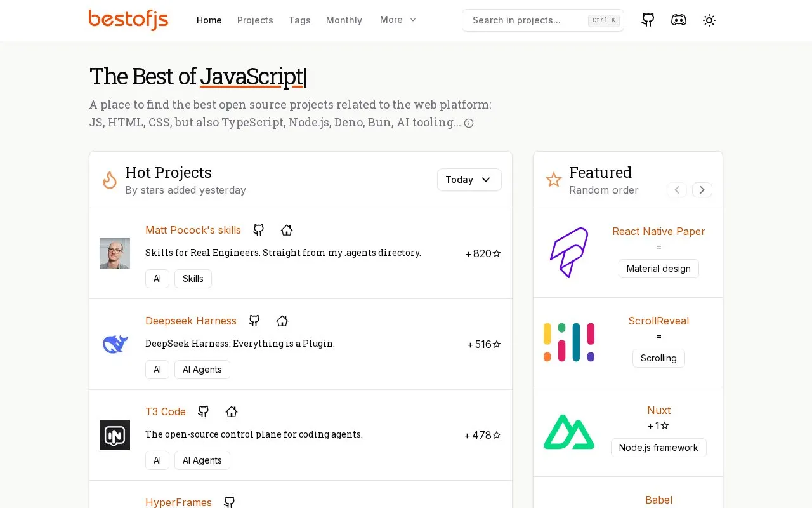The width and height of the screenshot is (812, 508).
Task: Open GitHub repo icon for Matt Pocock's skills
Action: tap(258, 230)
